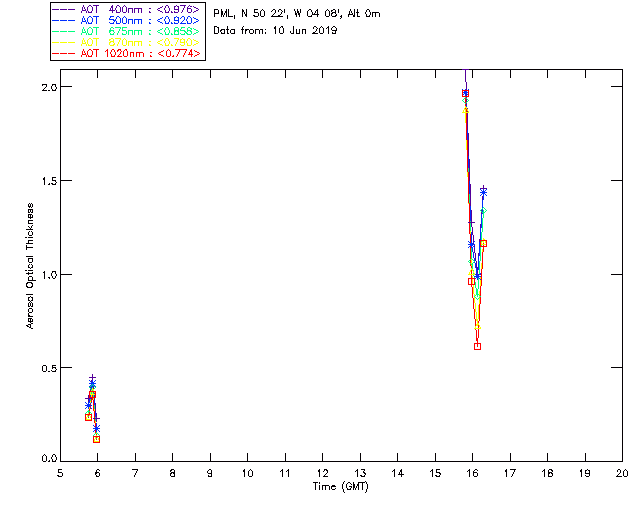Click the blue dashed line sample in legend
This screenshot has width=640, height=512.
pos(63,20)
